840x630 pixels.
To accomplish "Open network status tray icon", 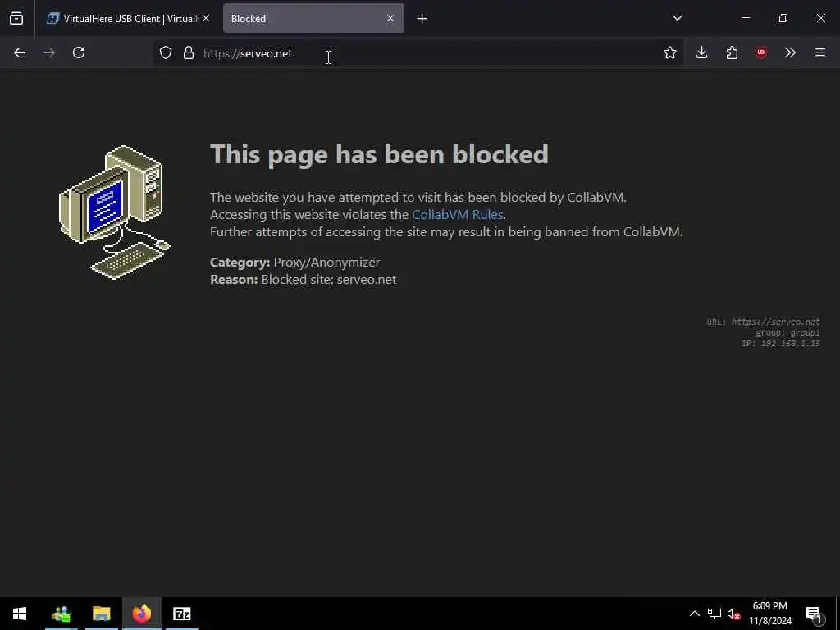I will coord(714,614).
